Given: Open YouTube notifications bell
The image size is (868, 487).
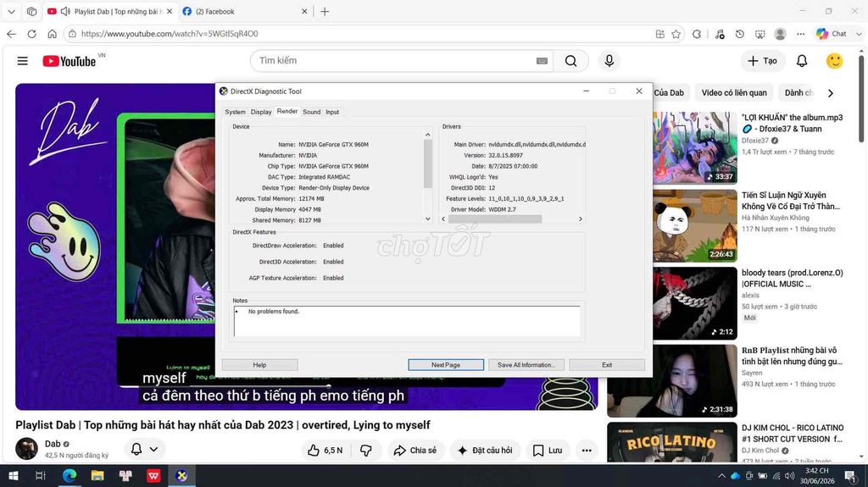Looking at the screenshot, I should (x=802, y=61).
